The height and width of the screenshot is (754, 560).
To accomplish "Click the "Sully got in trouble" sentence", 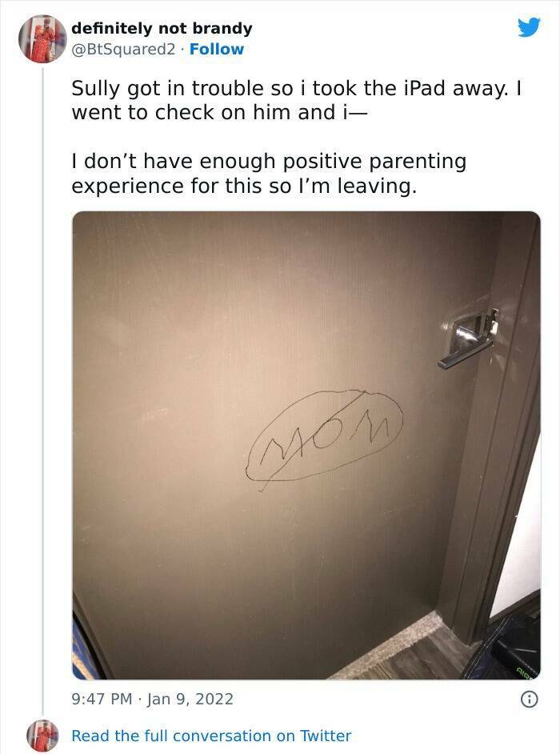I will (x=297, y=101).
